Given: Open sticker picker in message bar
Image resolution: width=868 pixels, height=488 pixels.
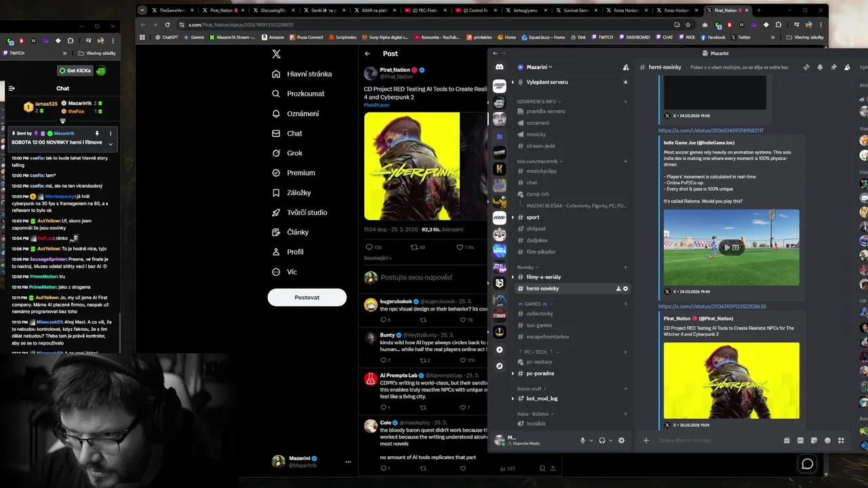Looking at the screenshot, I should (x=814, y=441).
